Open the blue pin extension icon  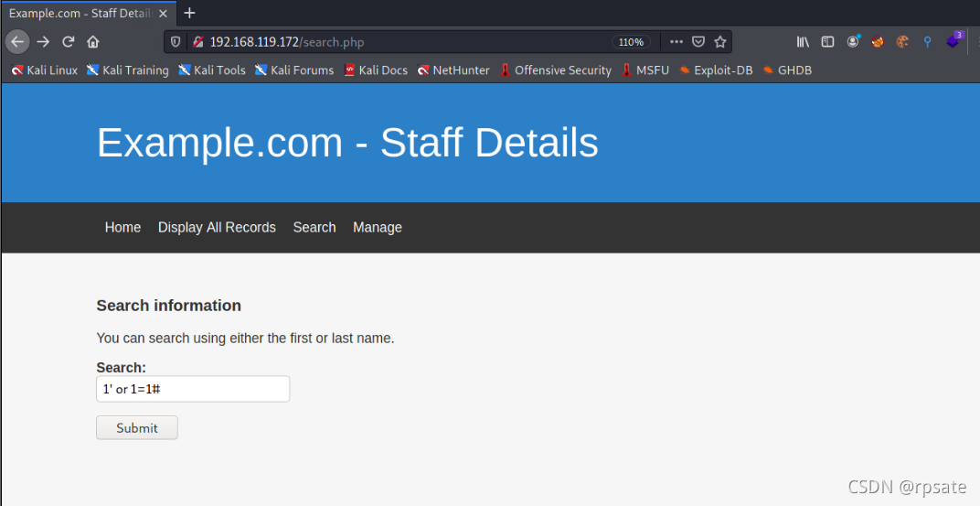click(928, 42)
